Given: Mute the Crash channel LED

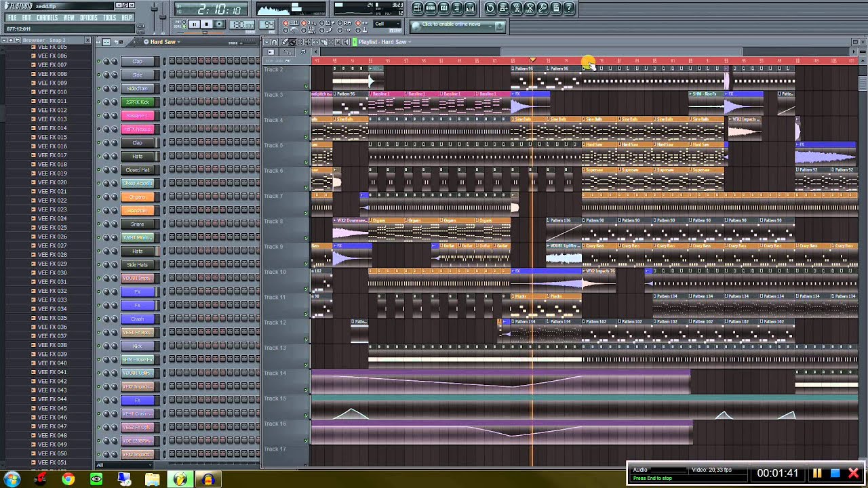Looking at the screenshot, I should tap(98, 319).
